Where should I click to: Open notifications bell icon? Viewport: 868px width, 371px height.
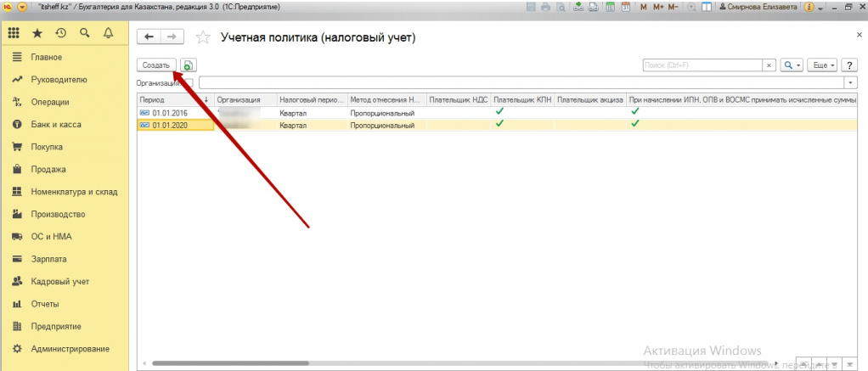[x=107, y=34]
